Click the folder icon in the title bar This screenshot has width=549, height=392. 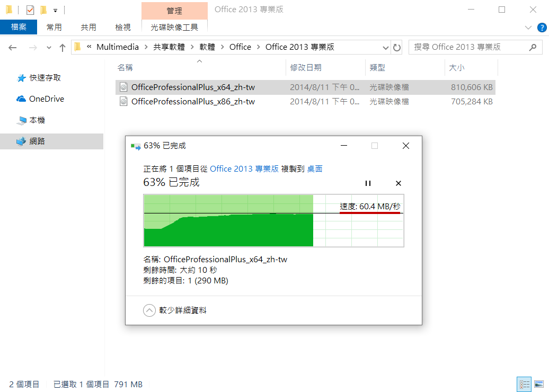[10, 10]
